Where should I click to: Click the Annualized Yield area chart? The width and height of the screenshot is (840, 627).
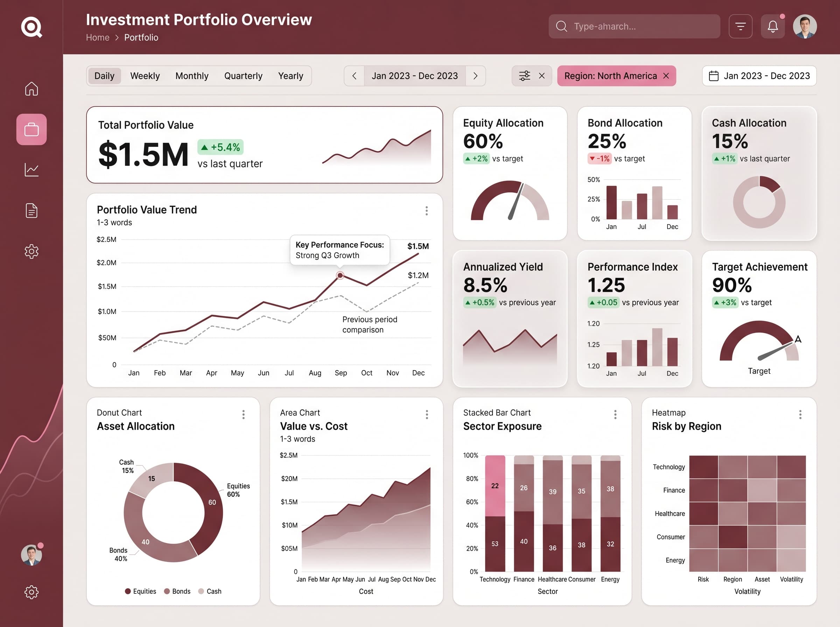tap(510, 348)
